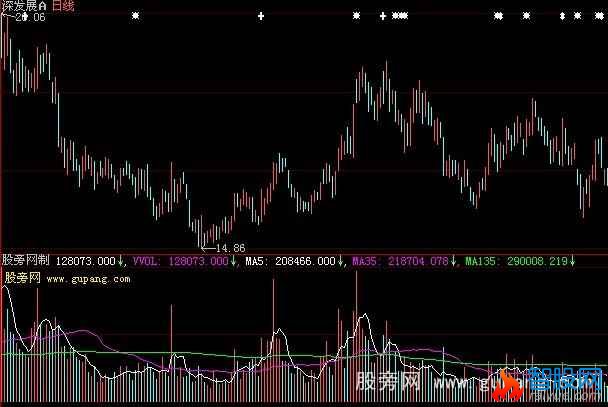Click the plus marker beside the triple-star cluster
Screen dimensions: 608x407
coord(383,16)
